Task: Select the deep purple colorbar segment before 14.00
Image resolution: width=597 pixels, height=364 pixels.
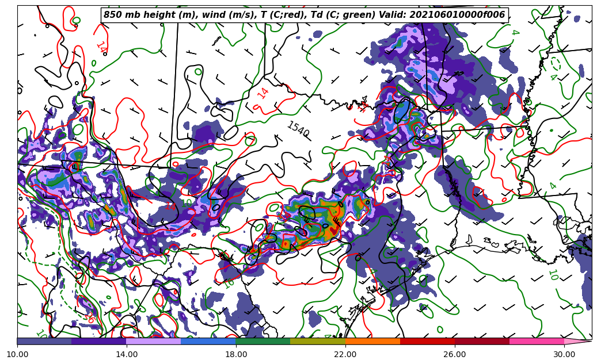Action: (x=99, y=341)
